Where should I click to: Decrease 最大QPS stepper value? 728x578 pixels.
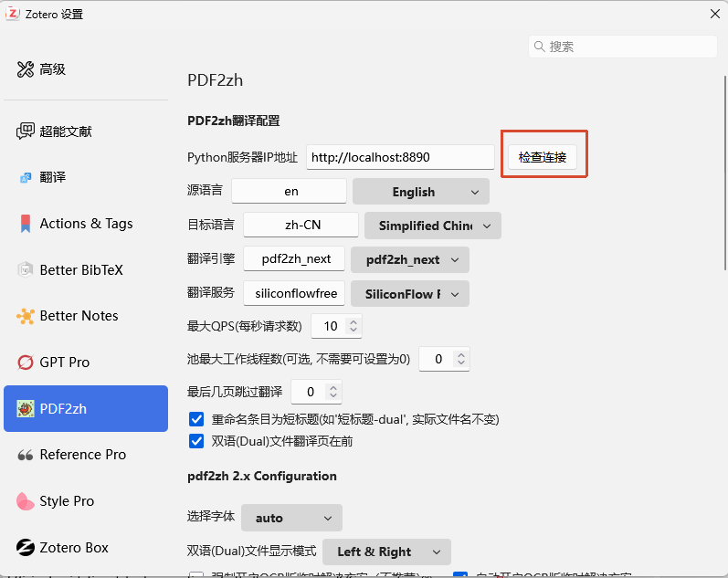coord(353,330)
